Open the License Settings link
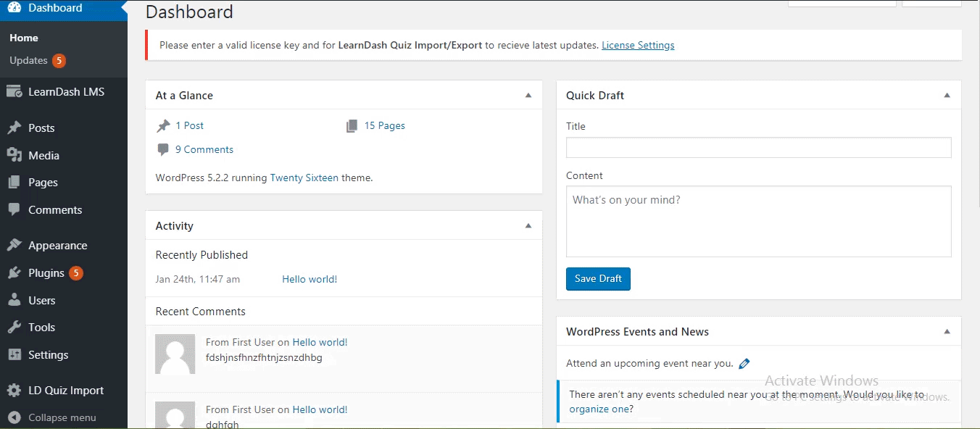Screen dimensions: 980x429 coord(638,45)
